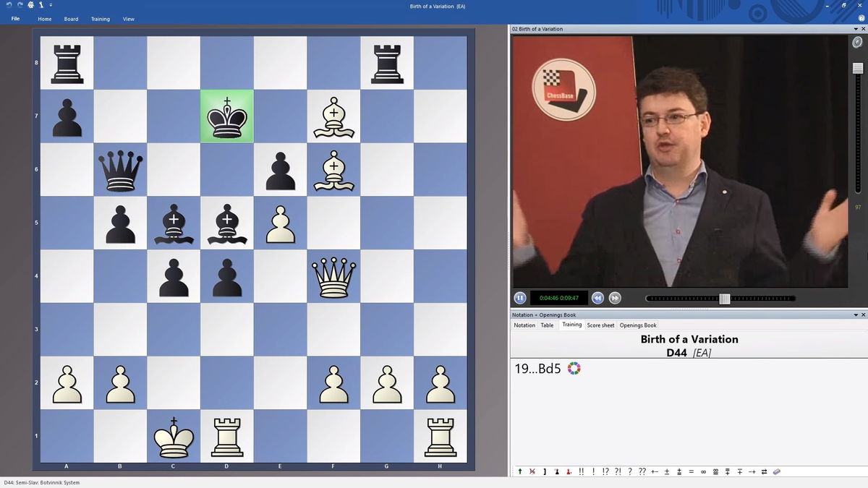Switch to the Score sheet tab
The image size is (868, 488).
coord(600,325)
